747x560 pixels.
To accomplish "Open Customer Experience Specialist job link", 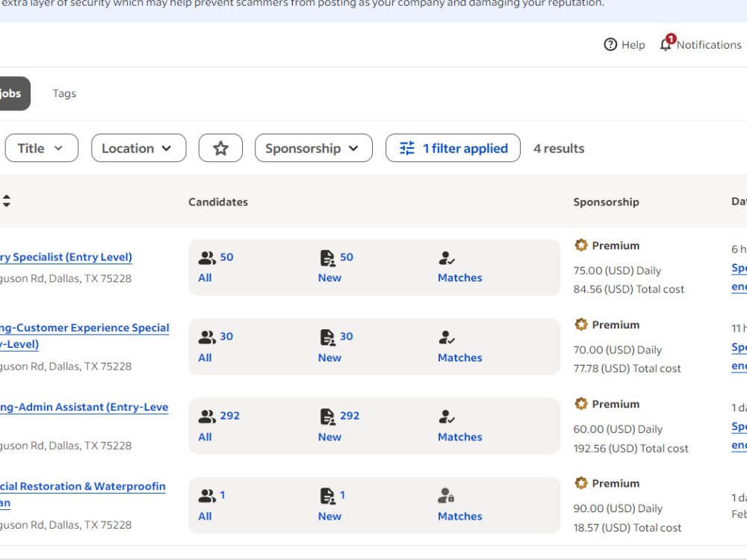I will 84,336.
